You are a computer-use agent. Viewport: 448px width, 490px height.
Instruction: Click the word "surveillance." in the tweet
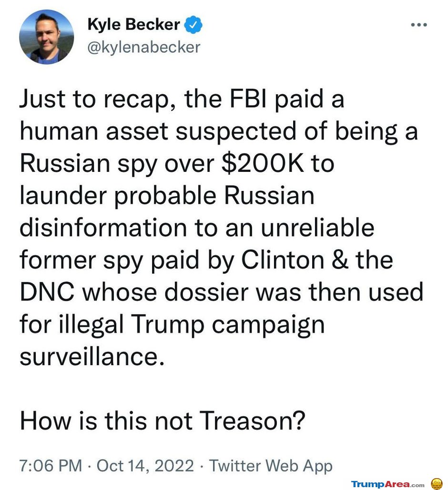[92, 356]
